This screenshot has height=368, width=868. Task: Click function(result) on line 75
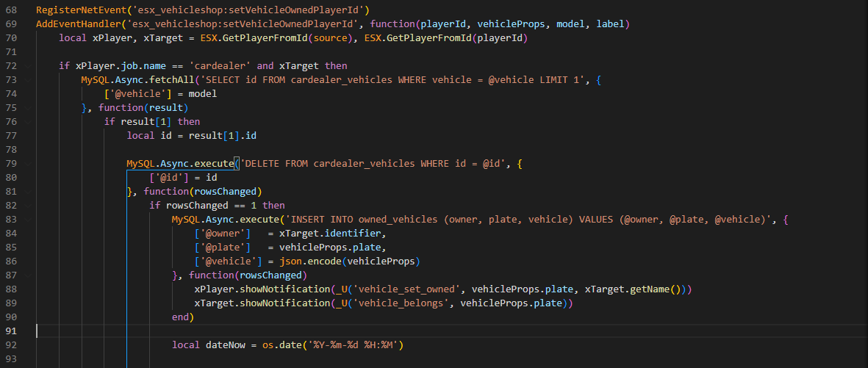143,107
